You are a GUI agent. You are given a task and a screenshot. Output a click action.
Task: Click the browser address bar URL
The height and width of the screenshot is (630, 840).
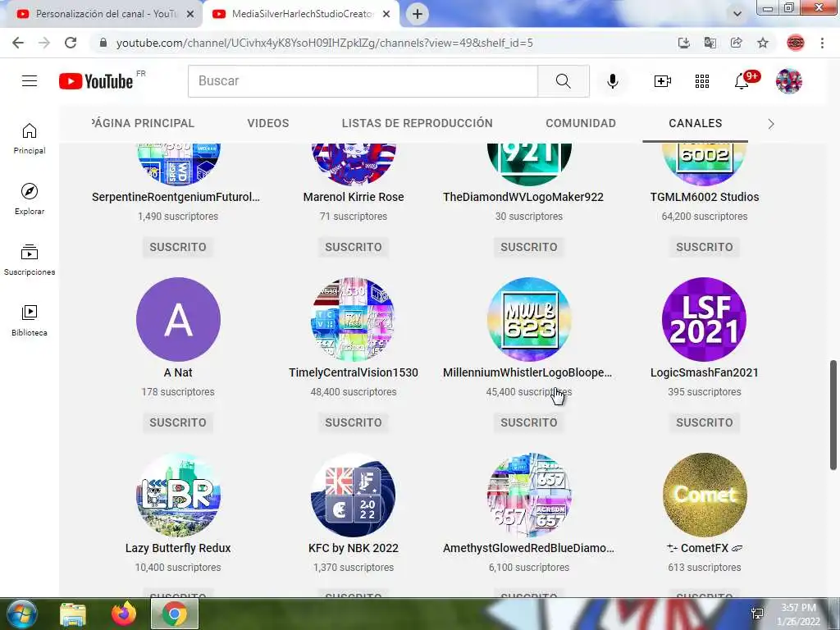325,43
